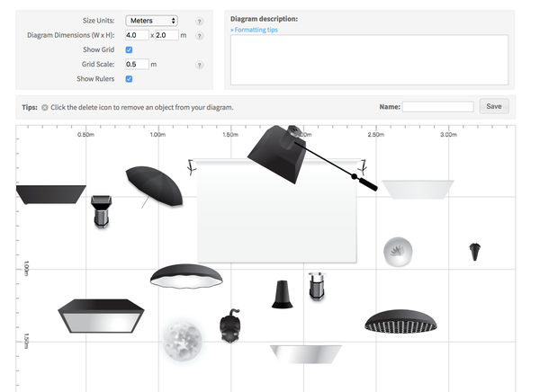Screen dimensions: 540x392
Task: Click the octabox with white diffuser
Action: point(186,276)
